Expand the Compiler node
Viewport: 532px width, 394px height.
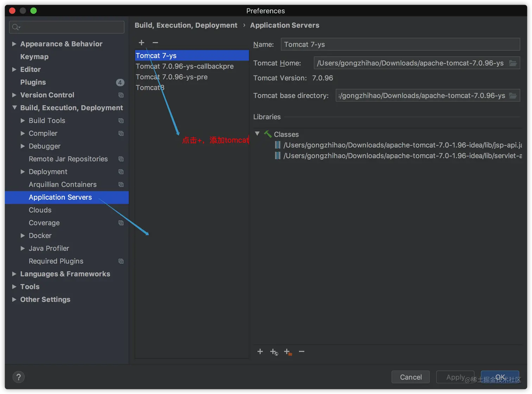(23, 133)
